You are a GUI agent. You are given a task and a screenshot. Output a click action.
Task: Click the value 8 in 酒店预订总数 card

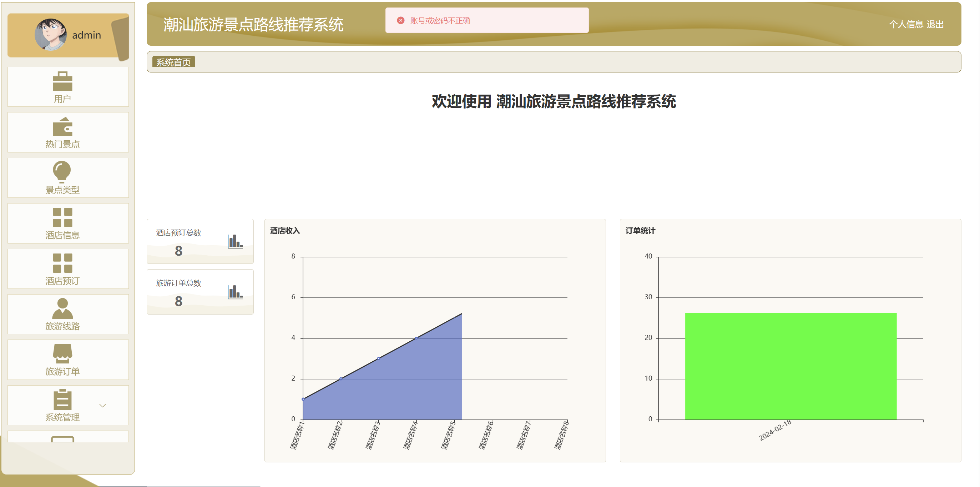tap(178, 251)
